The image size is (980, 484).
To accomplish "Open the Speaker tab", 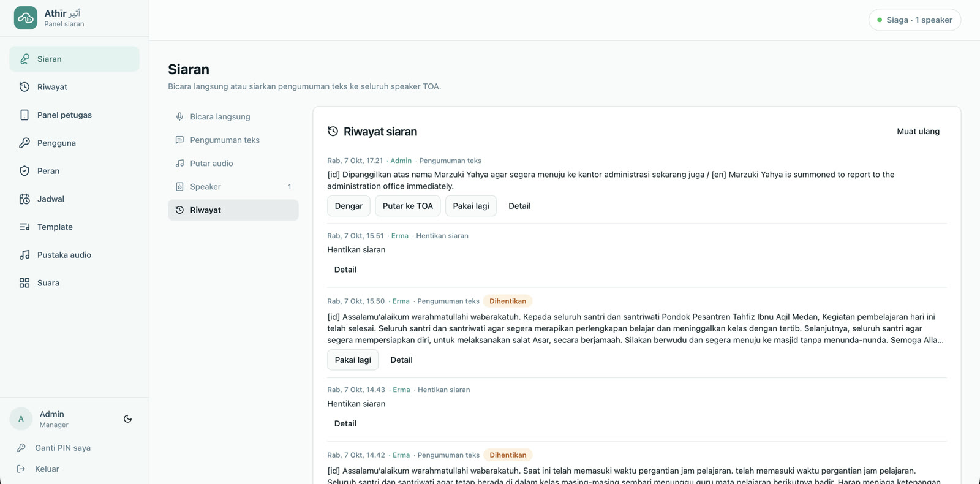I will (x=233, y=187).
